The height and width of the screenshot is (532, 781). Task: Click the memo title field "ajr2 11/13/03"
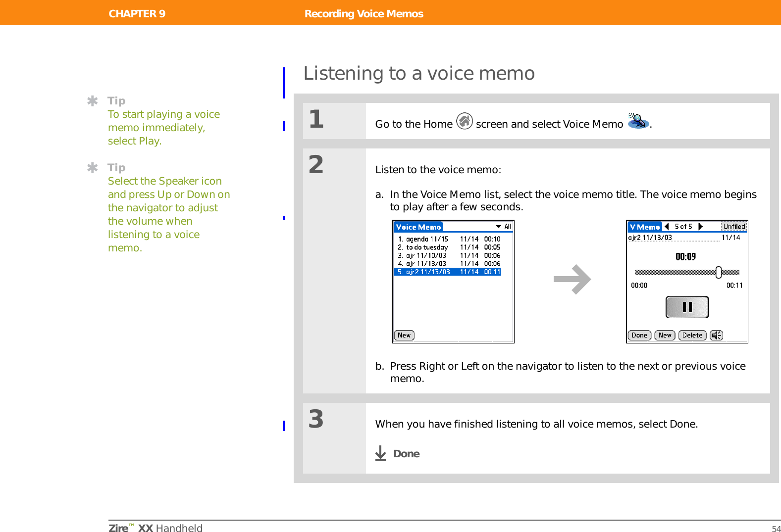point(674,238)
